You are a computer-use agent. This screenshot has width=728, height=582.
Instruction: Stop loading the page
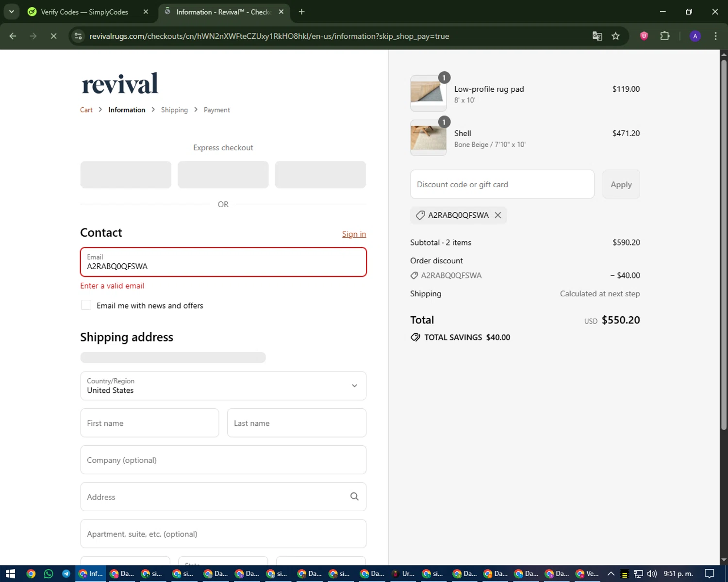[53, 36]
